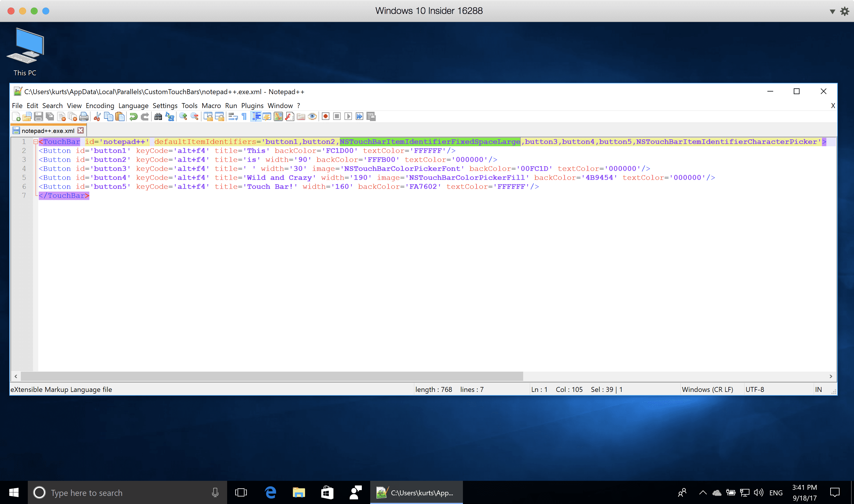
Task: Open the Document Map panel icon
Action: 278,116
